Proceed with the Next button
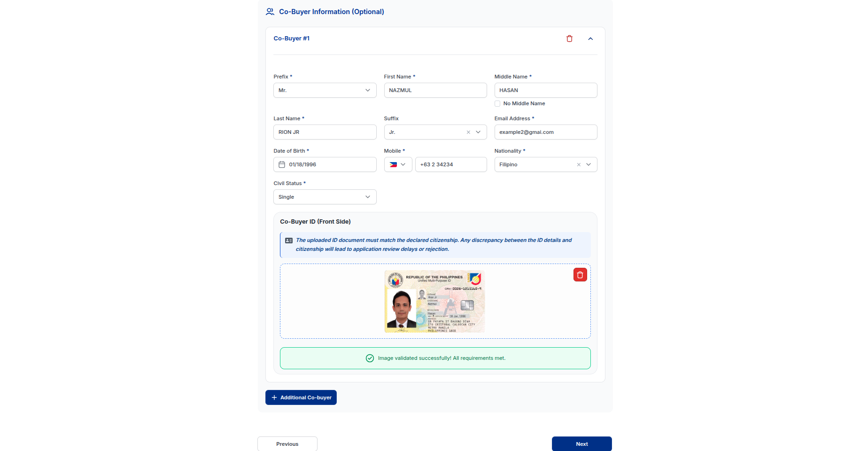 click(582, 444)
